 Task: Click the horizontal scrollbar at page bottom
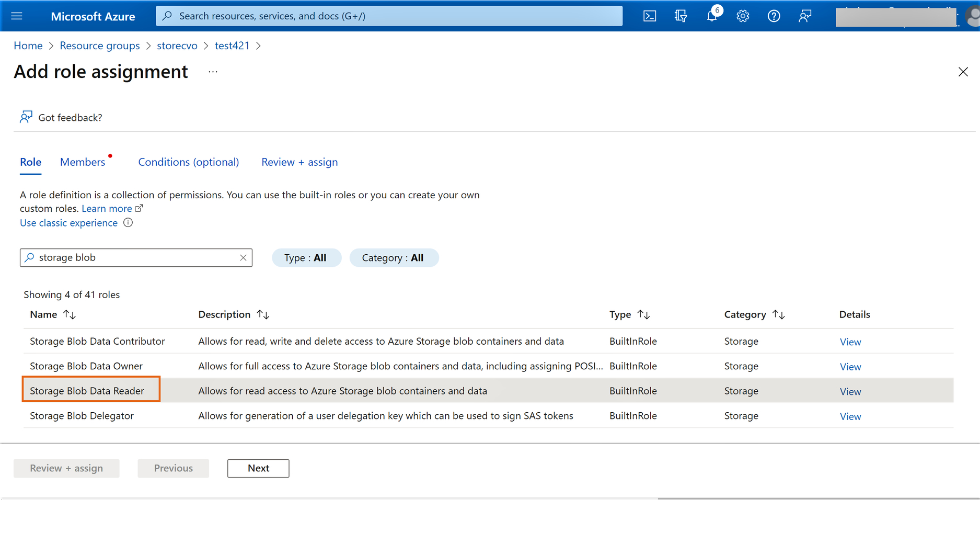pyautogui.click(x=818, y=499)
